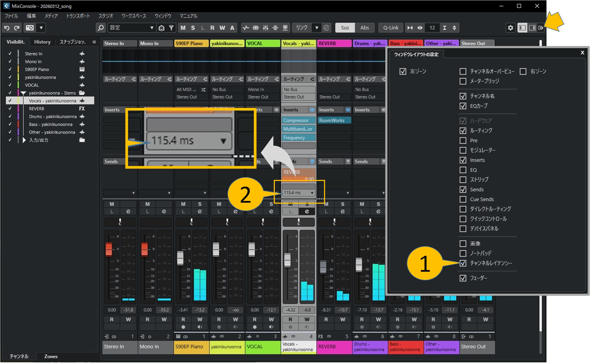The width and height of the screenshot is (592, 364).
Task: Click the camera snapshot icon
Action: click(x=30, y=28)
